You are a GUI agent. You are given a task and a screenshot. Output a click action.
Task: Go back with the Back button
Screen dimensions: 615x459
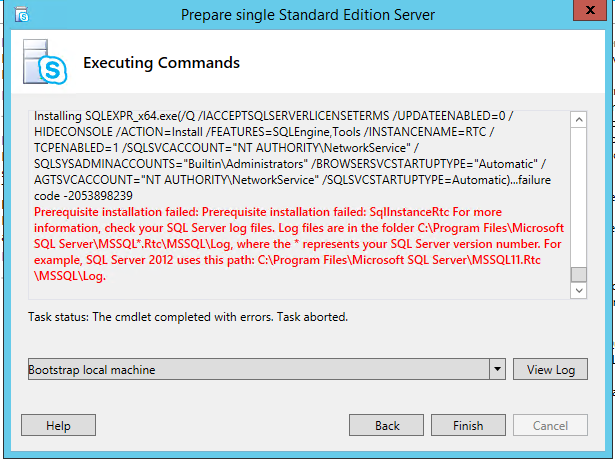click(x=386, y=425)
